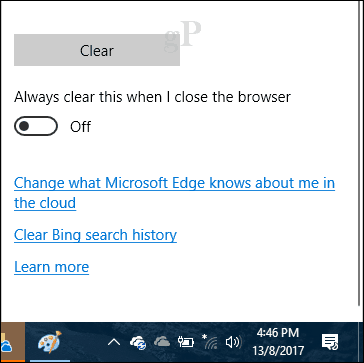Screen dimensions: 364x363
Task: Click the Off label beside the switch
Action: point(80,127)
